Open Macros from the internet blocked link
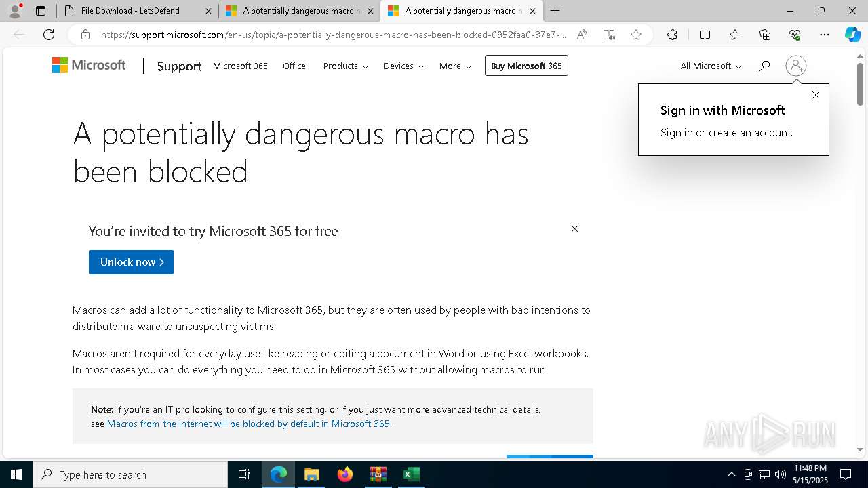 [x=248, y=424]
